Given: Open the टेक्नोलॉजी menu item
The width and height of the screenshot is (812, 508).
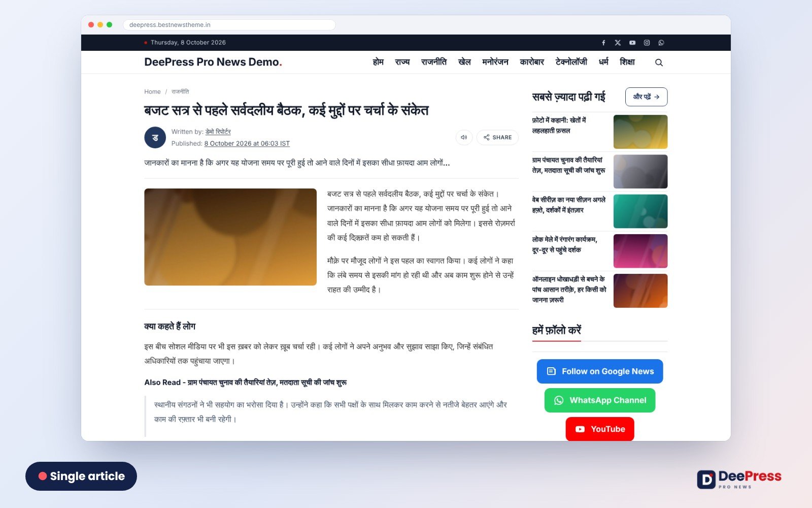Looking at the screenshot, I should [x=571, y=62].
